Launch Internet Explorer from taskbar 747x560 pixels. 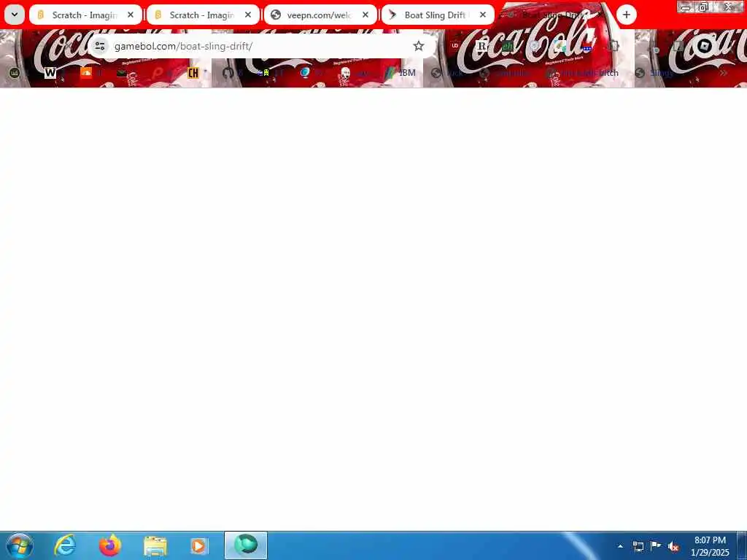(65, 545)
